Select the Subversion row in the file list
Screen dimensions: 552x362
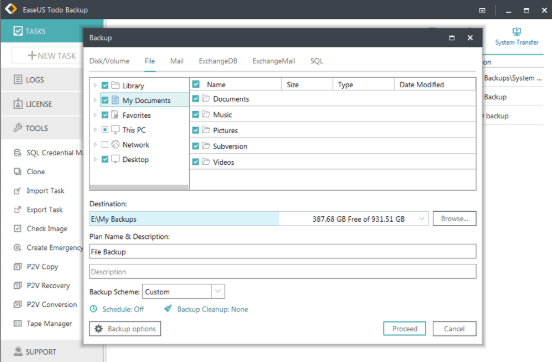point(333,146)
